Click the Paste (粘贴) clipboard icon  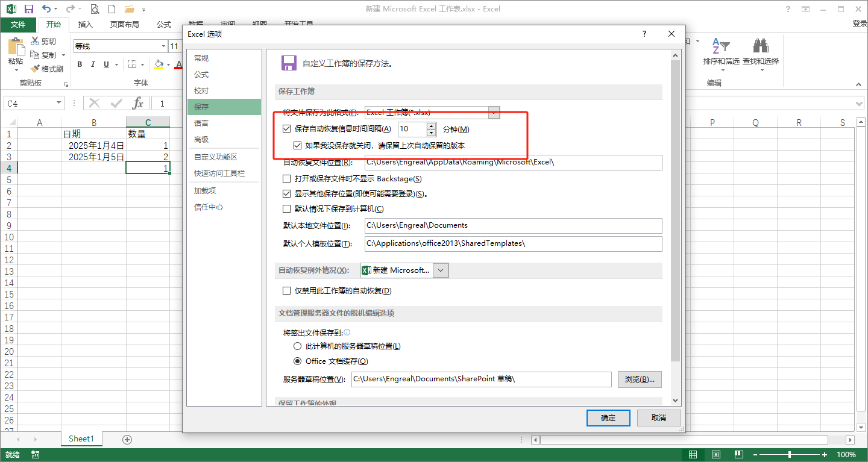point(16,48)
